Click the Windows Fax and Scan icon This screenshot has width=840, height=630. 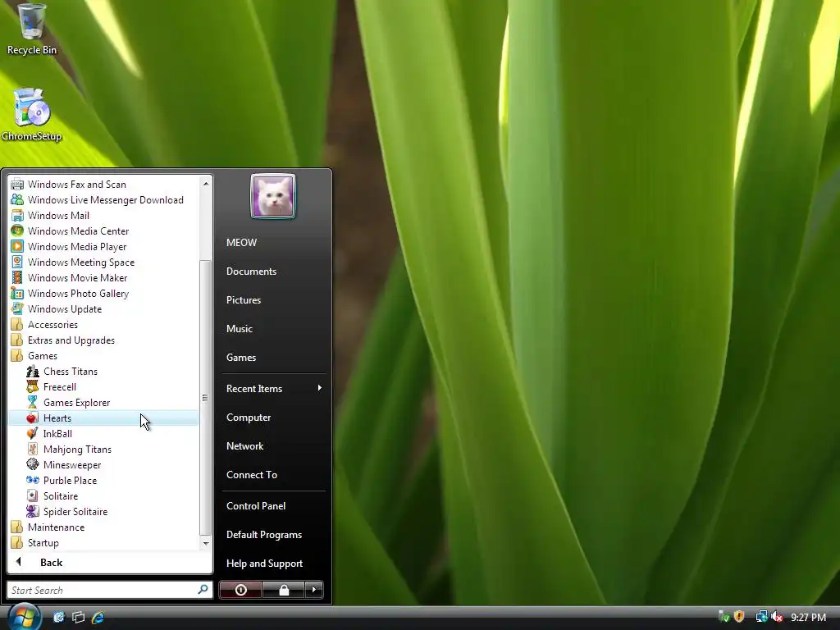pyautogui.click(x=17, y=185)
